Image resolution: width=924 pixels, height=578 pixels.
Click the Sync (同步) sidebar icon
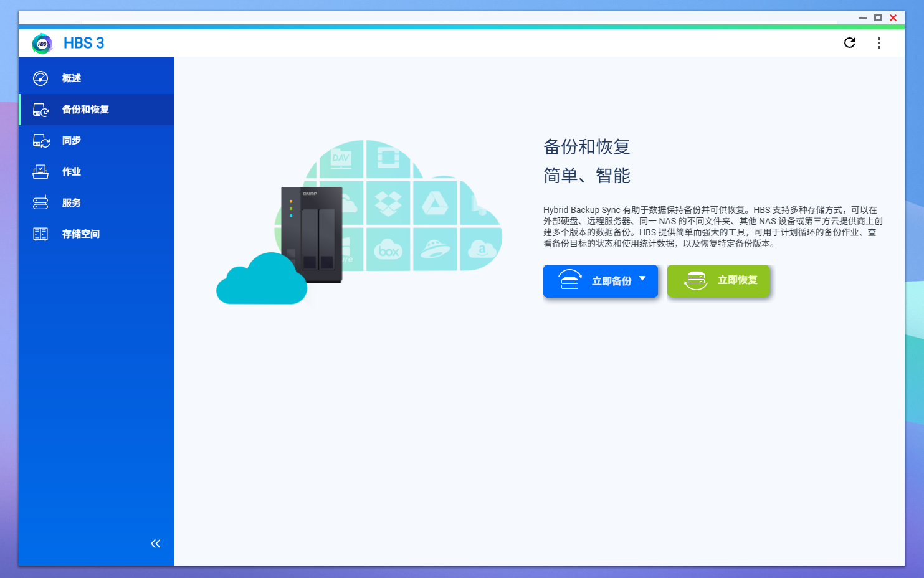pyautogui.click(x=41, y=141)
